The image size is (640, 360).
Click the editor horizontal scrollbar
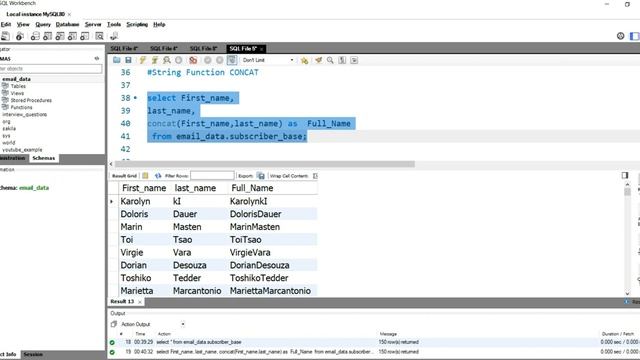[264, 164]
